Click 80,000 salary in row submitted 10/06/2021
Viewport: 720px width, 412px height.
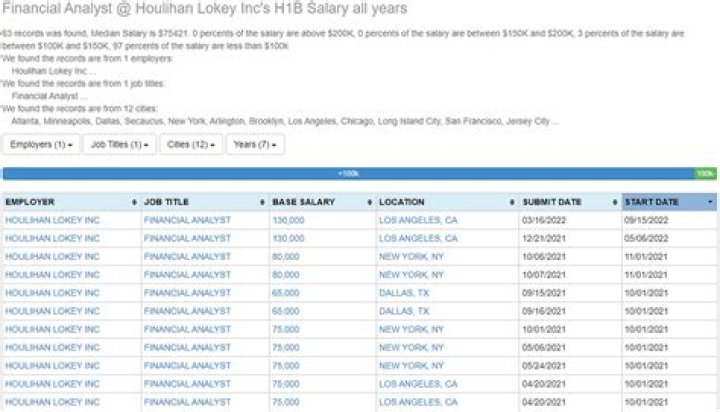(x=286, y=256)
